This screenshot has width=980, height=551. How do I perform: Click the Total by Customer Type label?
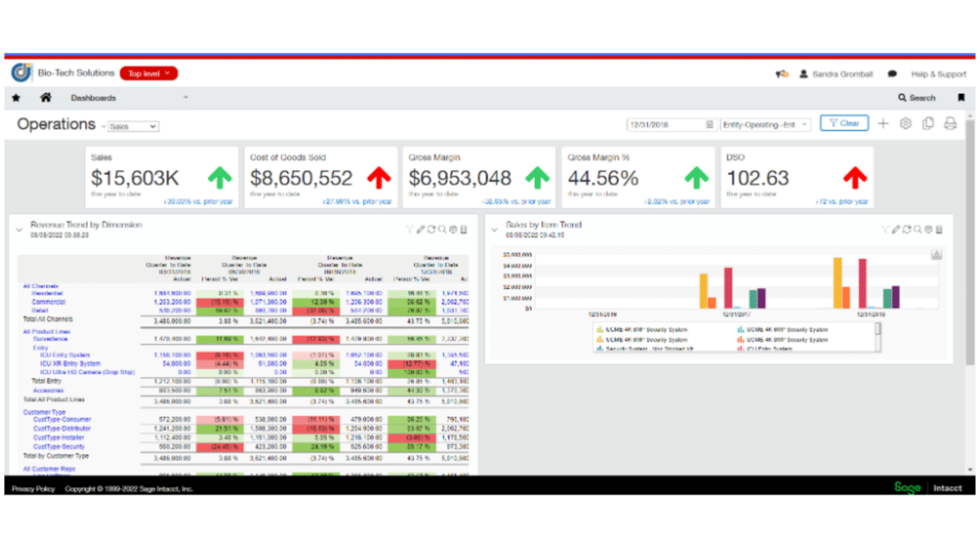[56, 456]
